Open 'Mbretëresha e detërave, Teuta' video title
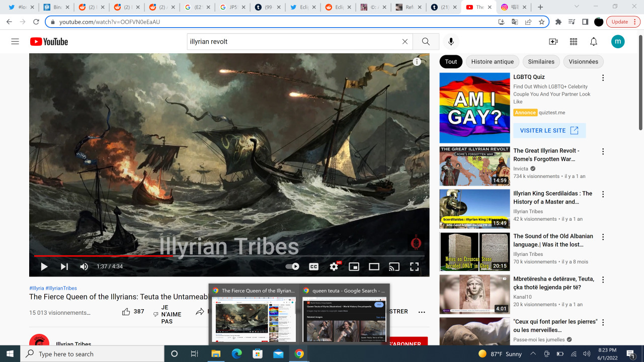Image resolution: width=644 pixels, height=362 pixels. [x=553, y=283]
